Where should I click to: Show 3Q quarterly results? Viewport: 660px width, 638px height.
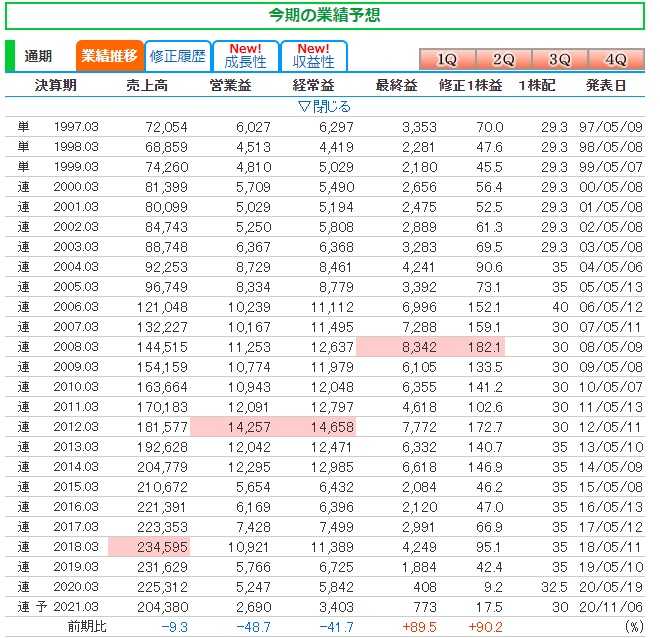pyautogui.click(x=560, y=59)
